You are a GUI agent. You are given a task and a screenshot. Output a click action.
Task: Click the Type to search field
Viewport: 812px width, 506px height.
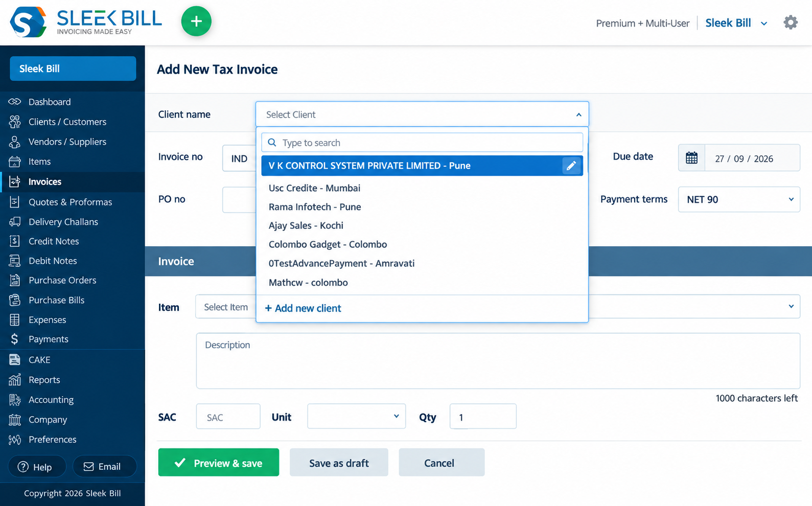point(422,143)
